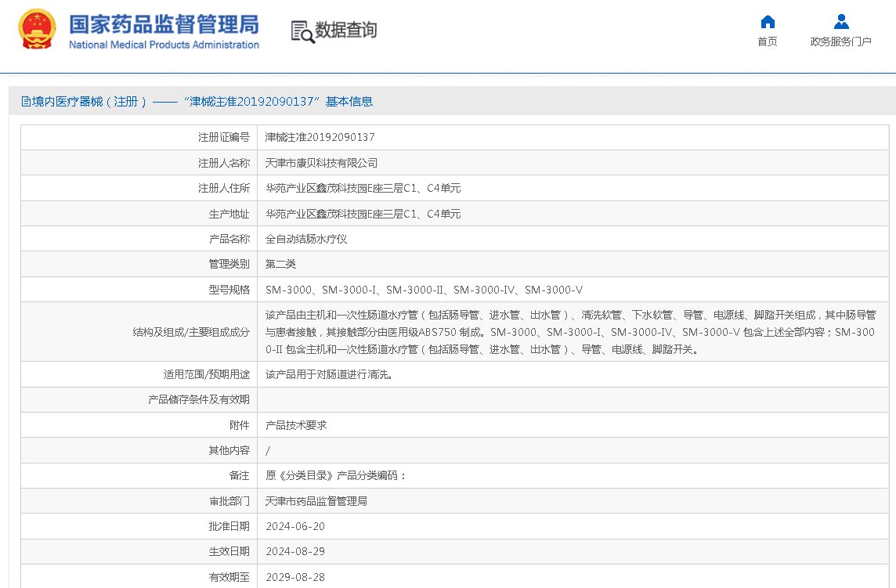Image resolution: width=896 pixels, height=588 pixels.
Task: Select the 第二类 value
Action: pos(280,264)
